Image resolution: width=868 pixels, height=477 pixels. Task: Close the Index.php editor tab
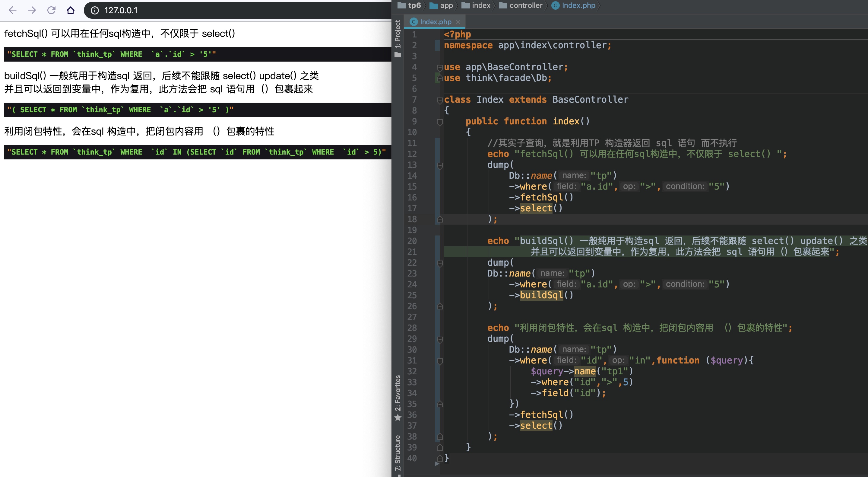(458, 22)
